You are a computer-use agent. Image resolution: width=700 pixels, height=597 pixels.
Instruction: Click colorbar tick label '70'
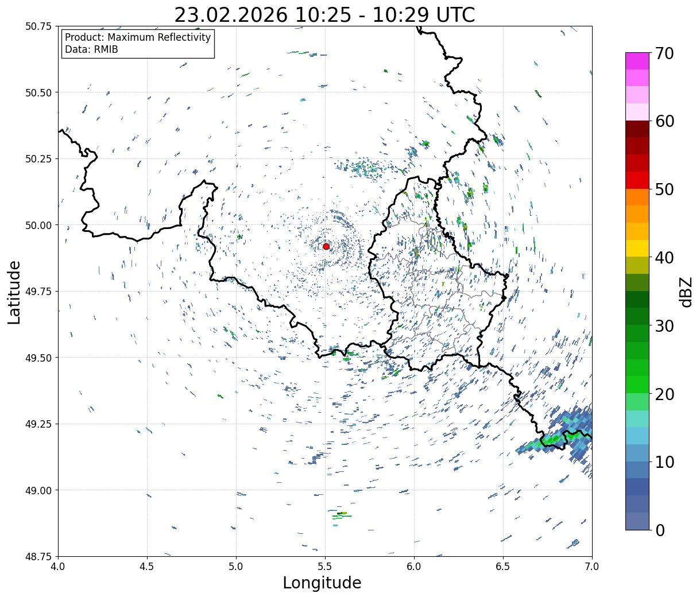pyautogui.click(x=664, y=53)
